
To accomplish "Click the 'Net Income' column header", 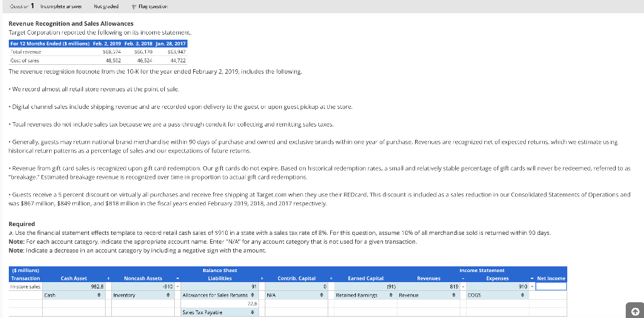I will (551, 278).
